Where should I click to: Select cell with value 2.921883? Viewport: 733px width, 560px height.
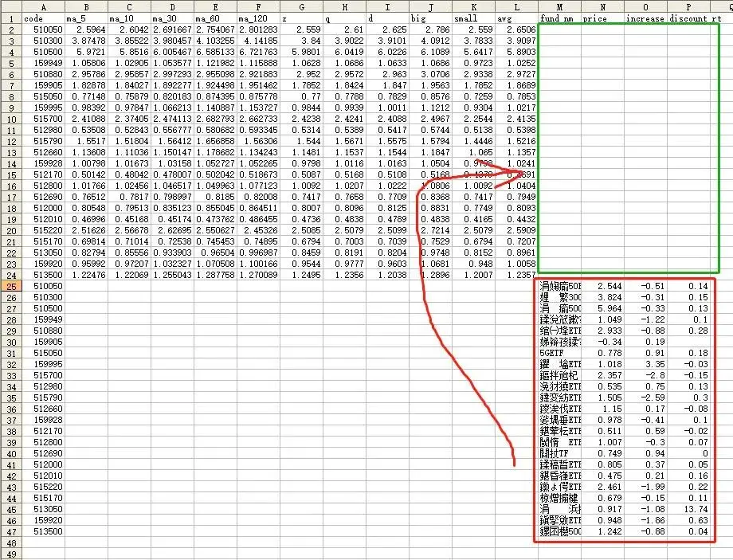tap(258, 74)
